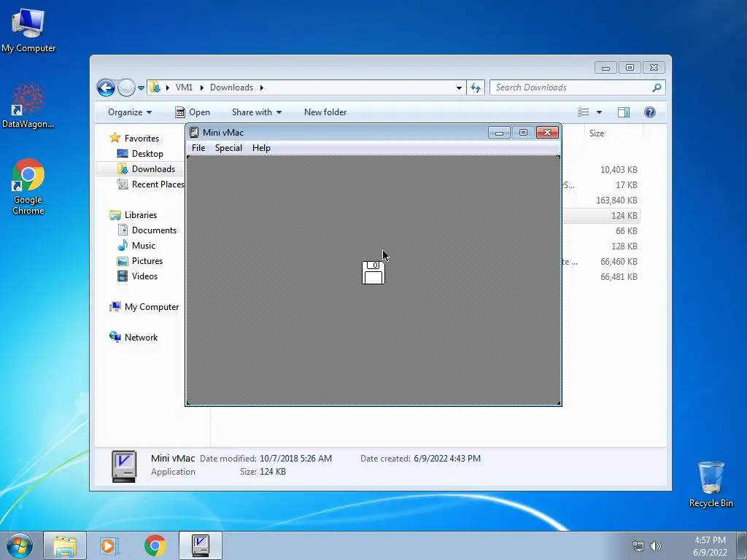Open the Windows Start menu

point(20,545)
